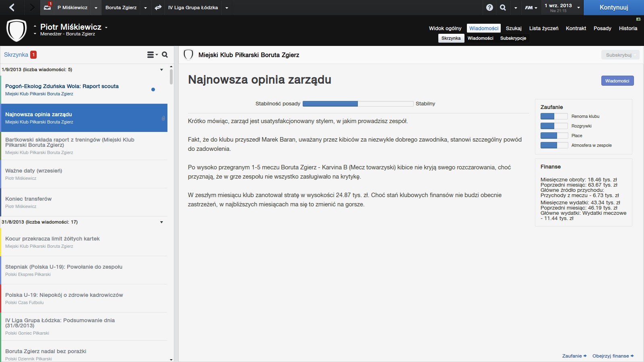Viewport: 644px width, 362px height.
Task: Collapse the 31/8/2013 message group
Action: click(161, 222)
